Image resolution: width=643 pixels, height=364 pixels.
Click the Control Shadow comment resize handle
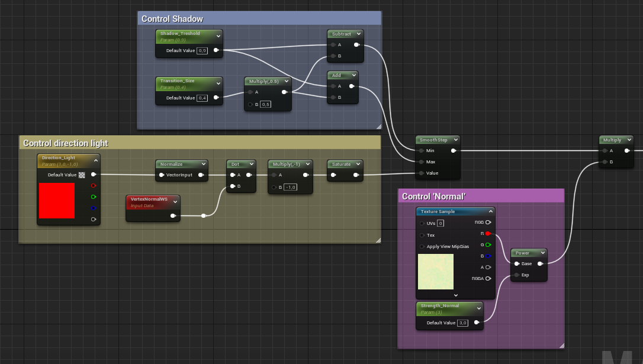pos(378,126)
